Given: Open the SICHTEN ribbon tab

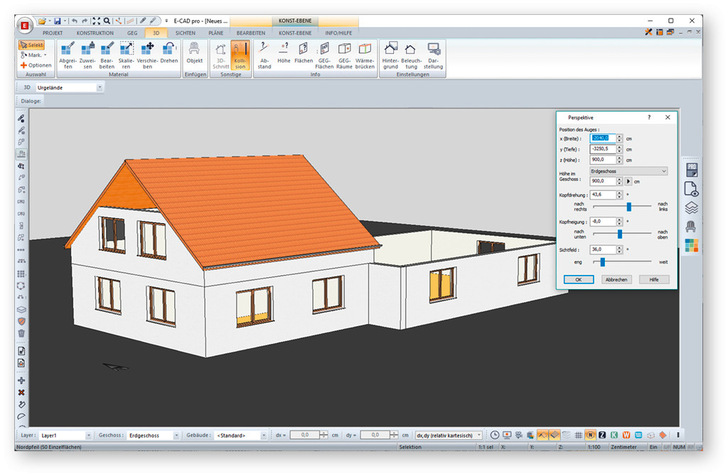Looking at the screenshot, I should coord(186,32).
